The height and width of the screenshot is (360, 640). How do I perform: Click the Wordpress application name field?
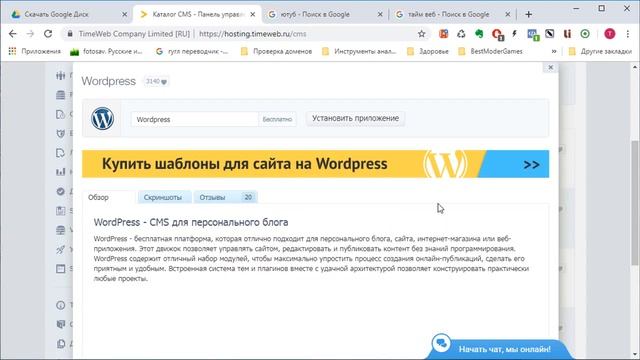point(195,120)
